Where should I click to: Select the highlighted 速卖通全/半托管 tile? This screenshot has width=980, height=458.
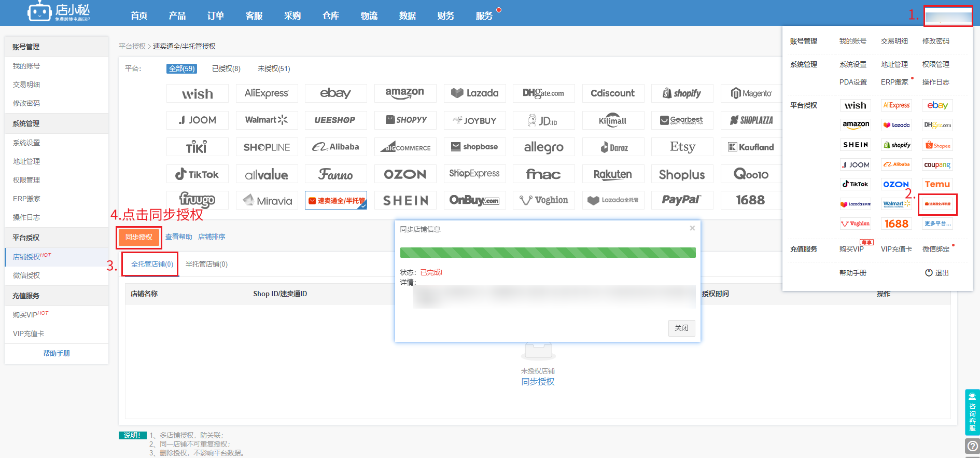[335, 200]
